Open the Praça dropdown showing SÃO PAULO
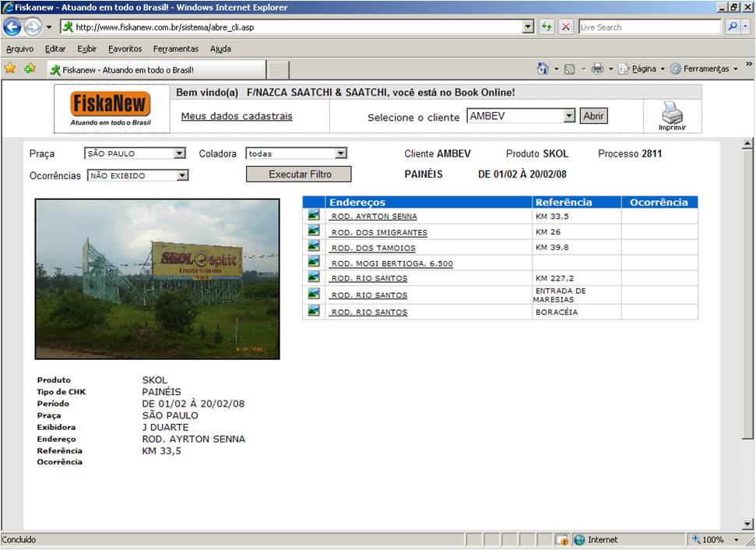756x550 pixels. pos(135,153)
